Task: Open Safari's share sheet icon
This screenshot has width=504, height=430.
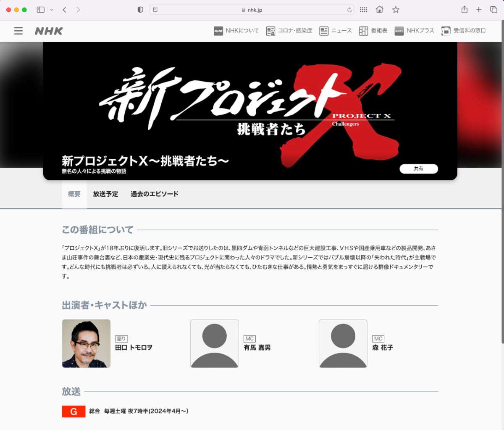Action: point(465,9)
